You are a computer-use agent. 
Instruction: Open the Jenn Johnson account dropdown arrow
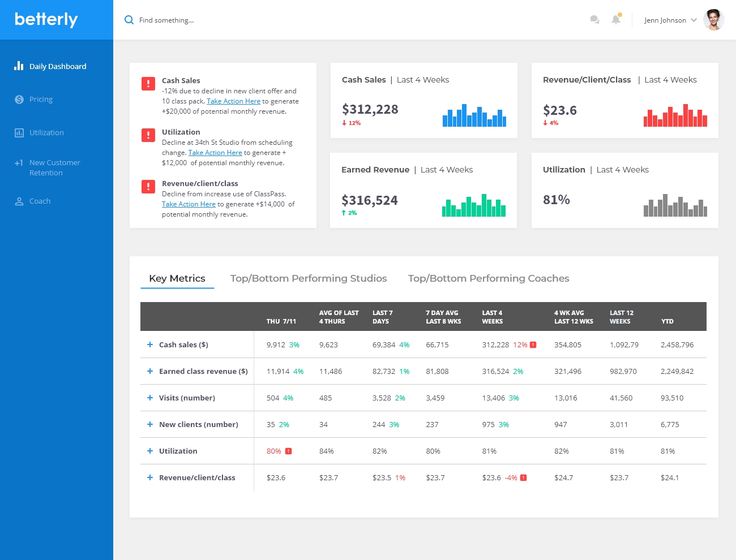click(694, 20)
